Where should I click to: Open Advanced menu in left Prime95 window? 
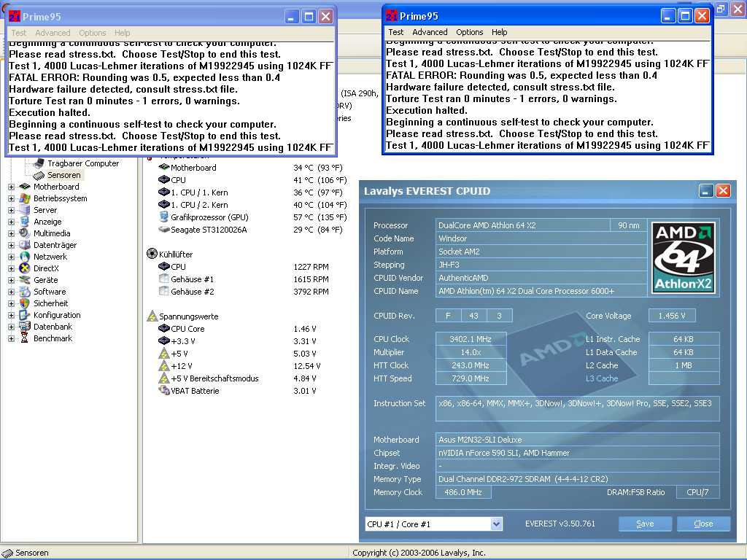pyautogui.click(x=53, y=33)
